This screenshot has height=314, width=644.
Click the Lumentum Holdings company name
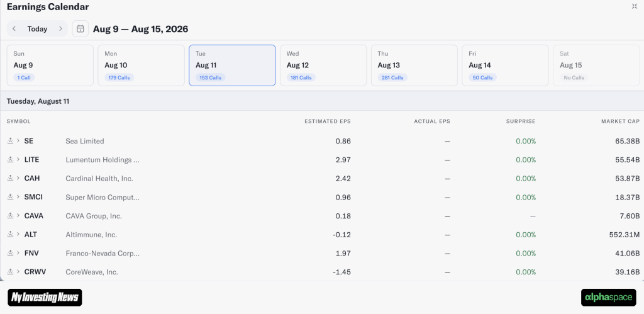coord(103,159)
